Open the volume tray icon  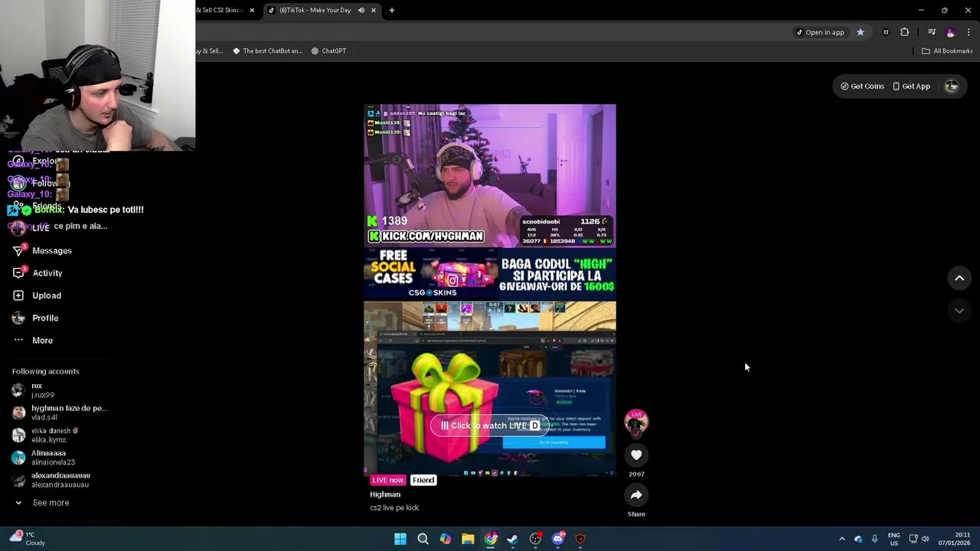tap(925, 539)
